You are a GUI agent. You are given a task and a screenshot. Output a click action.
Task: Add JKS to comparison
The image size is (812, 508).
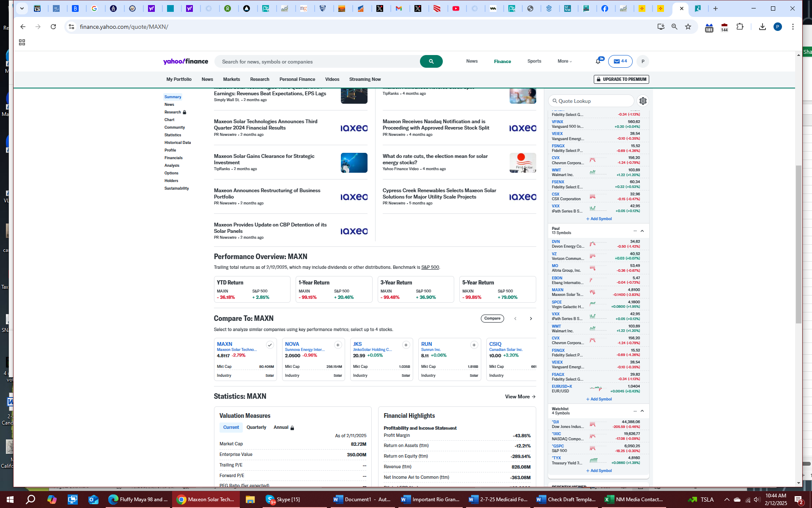(406, 345)
